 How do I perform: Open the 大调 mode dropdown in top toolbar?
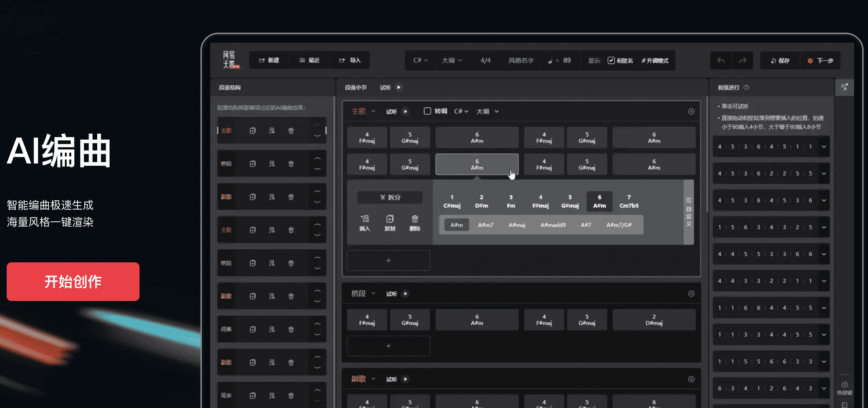(452, 60)
